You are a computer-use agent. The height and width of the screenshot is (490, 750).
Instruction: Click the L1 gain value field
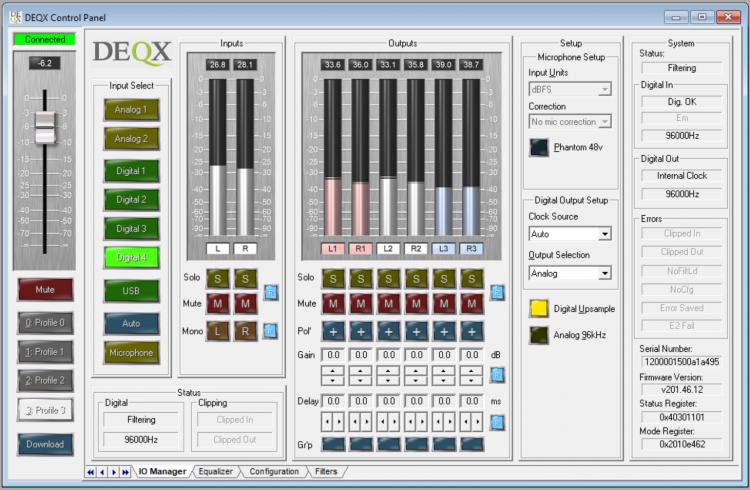[x=333, y=355]
